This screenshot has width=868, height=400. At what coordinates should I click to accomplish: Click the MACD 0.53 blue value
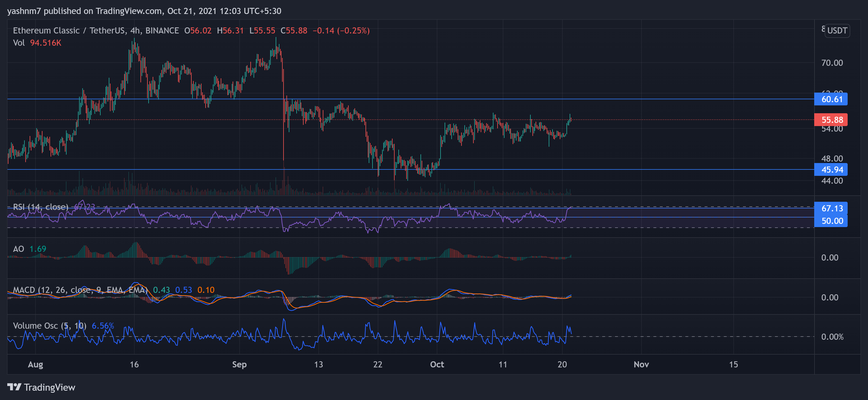184,290
